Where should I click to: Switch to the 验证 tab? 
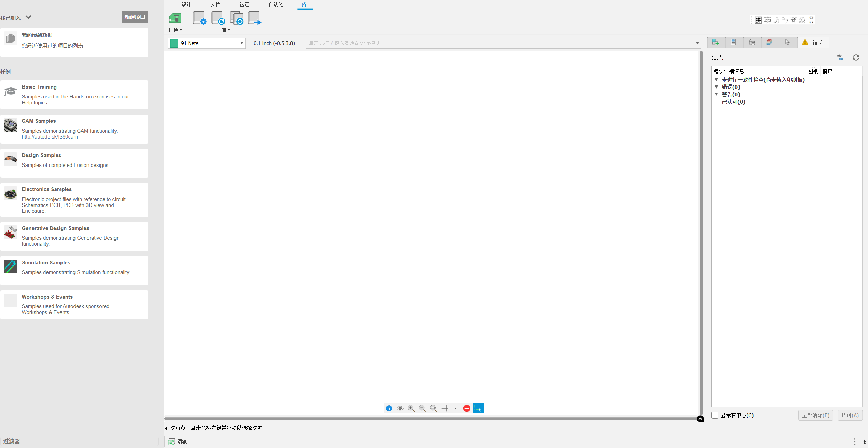coord(244,4)
